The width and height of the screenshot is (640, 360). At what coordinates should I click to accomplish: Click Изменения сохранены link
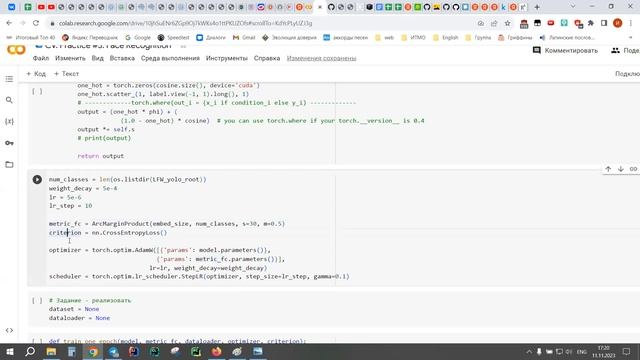click(321, 58)
